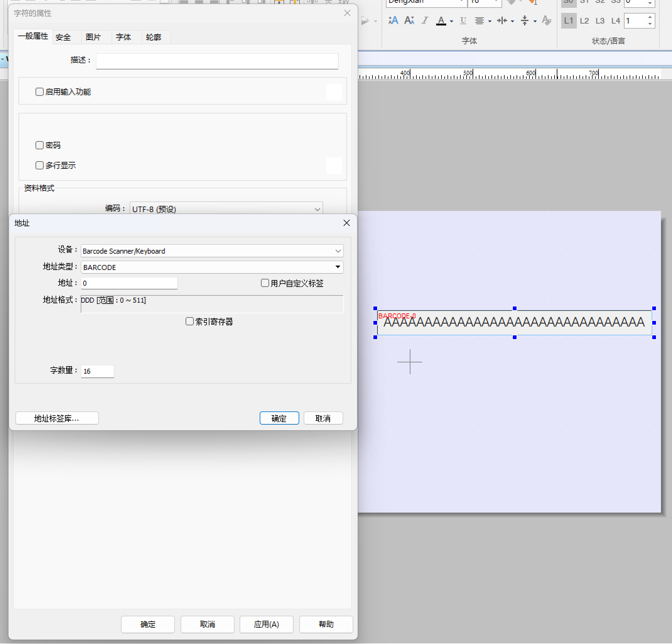Open the 字体 tab in properties
The image size is (672, 644).
(x=123, y=37)
